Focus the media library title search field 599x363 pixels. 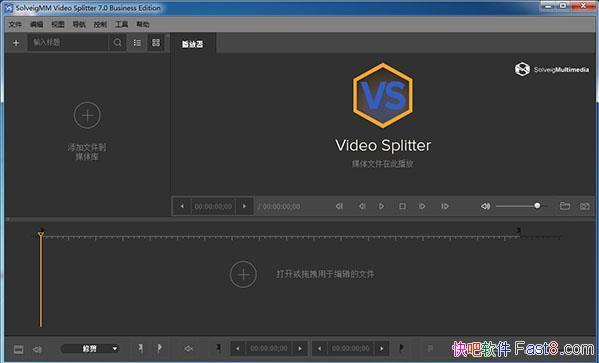68,42
